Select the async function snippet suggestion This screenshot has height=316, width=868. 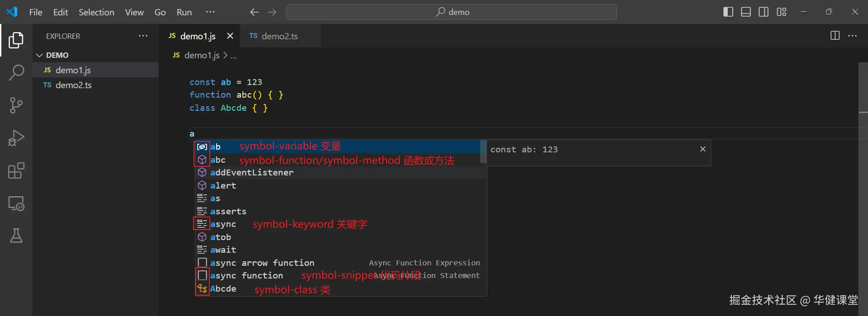click(246, 276)
